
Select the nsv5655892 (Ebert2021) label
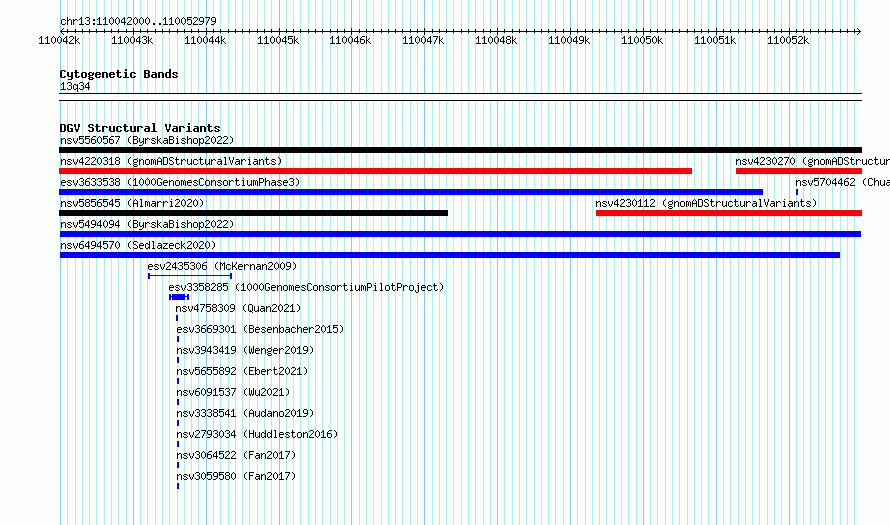pyautogui.click(x=242, y=371)
